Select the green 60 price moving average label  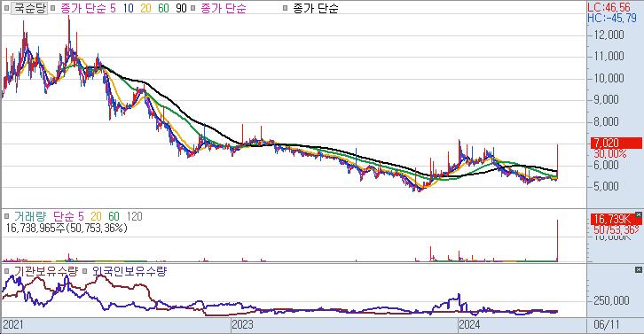click(x=163, y=8)
